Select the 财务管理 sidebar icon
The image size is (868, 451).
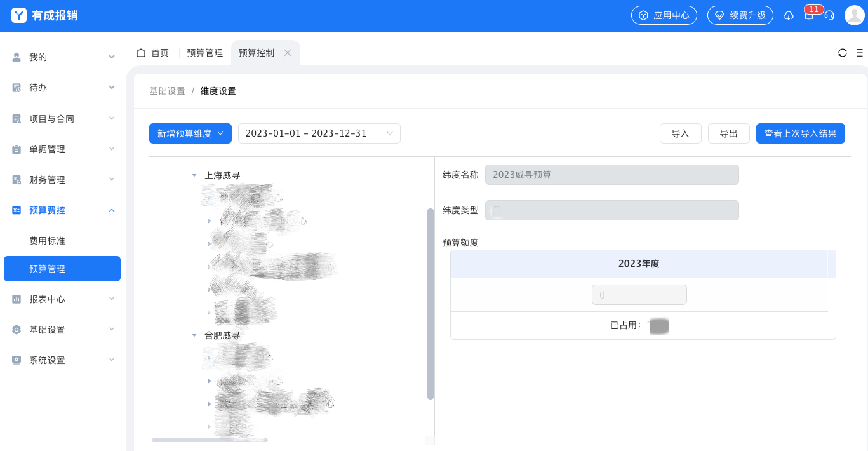16,180
